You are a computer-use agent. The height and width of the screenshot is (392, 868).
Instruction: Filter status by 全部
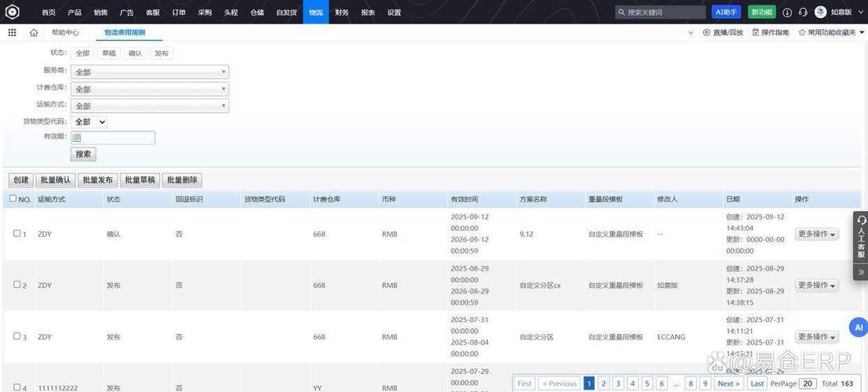82,54
